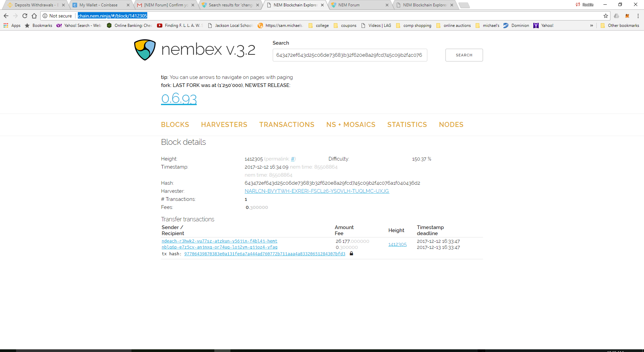The height and width of the screenshot is (352, 644).
Task: Open the TRANSACTIONS section
Action: click(287, 125)
